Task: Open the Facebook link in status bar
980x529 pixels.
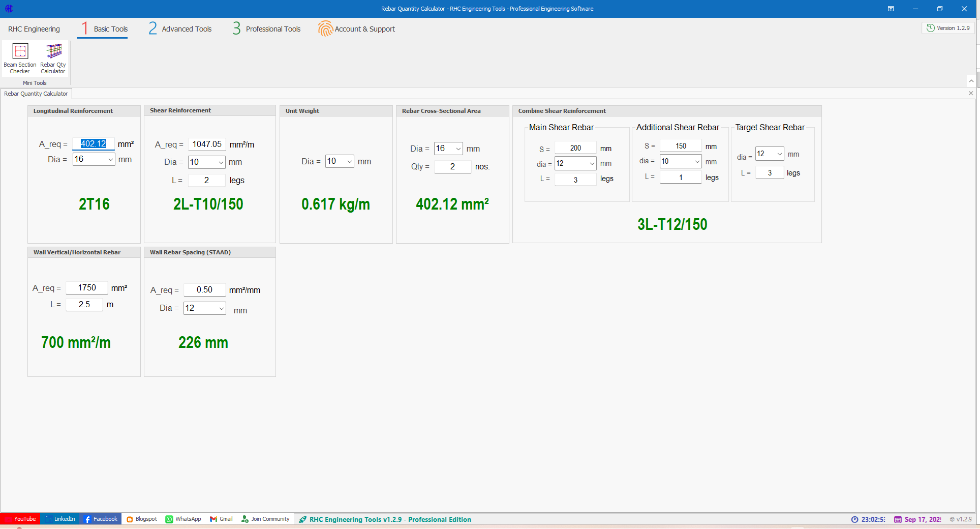Action: tap(101, 519)
